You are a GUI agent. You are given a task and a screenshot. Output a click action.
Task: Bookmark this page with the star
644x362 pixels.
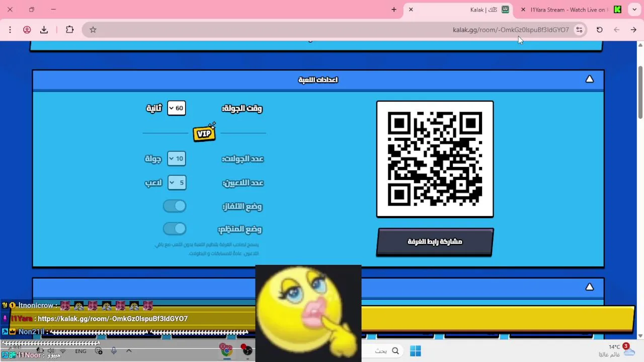point(93,30)
